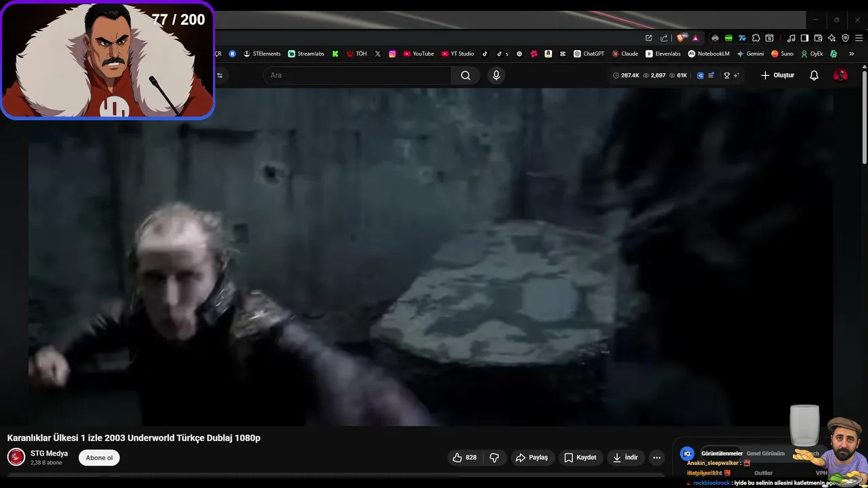
Task: Click the Brave Shields lion icon
Action: click(681, 38)
